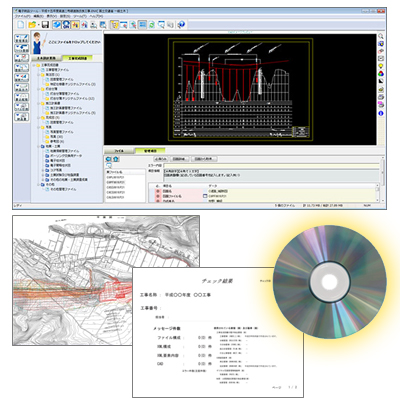This screenshot has height=400, width=400.
Task: Open the ヘルプ(H) menu
Action: [x=96, y=16]
